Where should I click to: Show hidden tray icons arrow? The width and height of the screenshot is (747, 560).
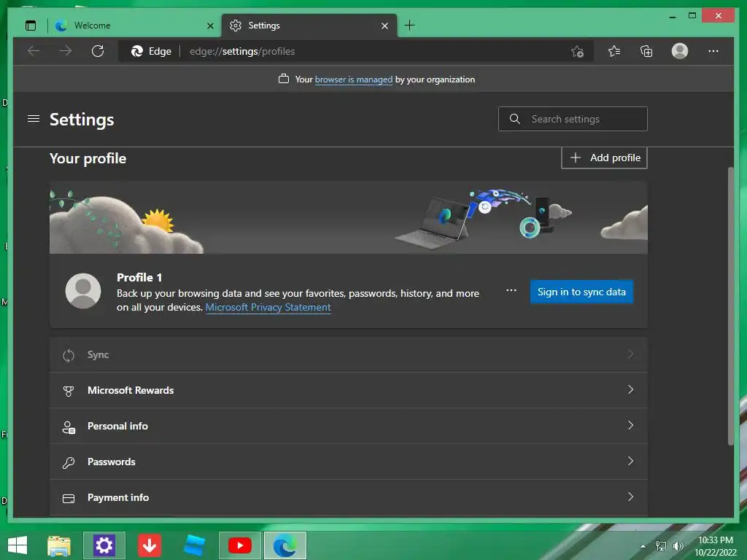(643, 546)
